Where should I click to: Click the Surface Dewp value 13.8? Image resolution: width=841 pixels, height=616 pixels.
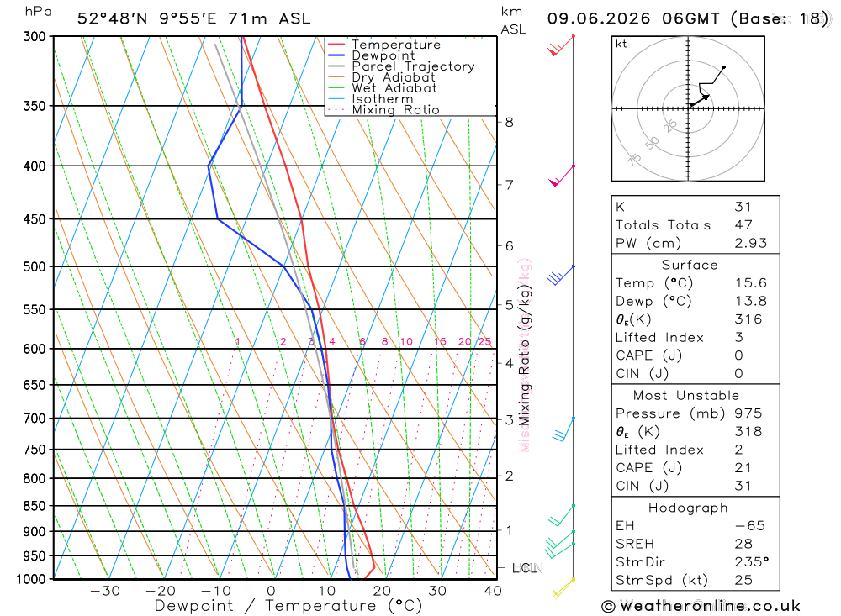click(x=751, y=302)
